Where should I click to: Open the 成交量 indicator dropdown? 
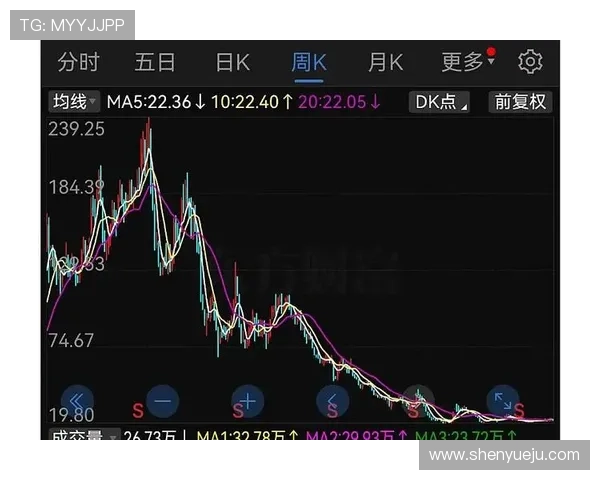point(84,436)
